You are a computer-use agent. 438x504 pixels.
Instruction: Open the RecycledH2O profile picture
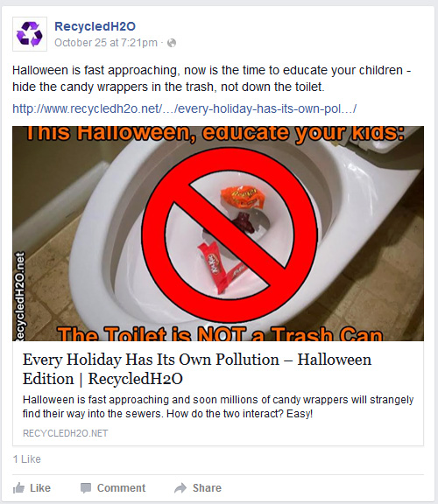click(x=30, y=34)
